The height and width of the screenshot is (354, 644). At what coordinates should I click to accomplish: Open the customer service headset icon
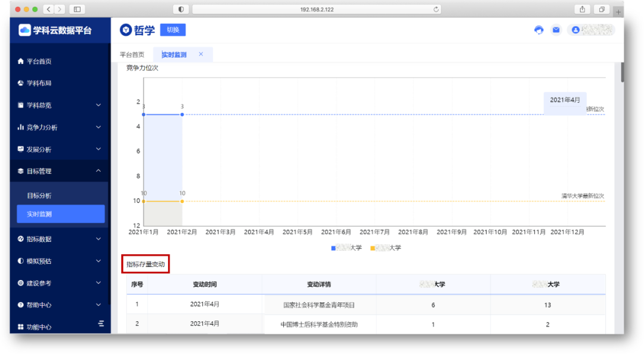[539, 30]
